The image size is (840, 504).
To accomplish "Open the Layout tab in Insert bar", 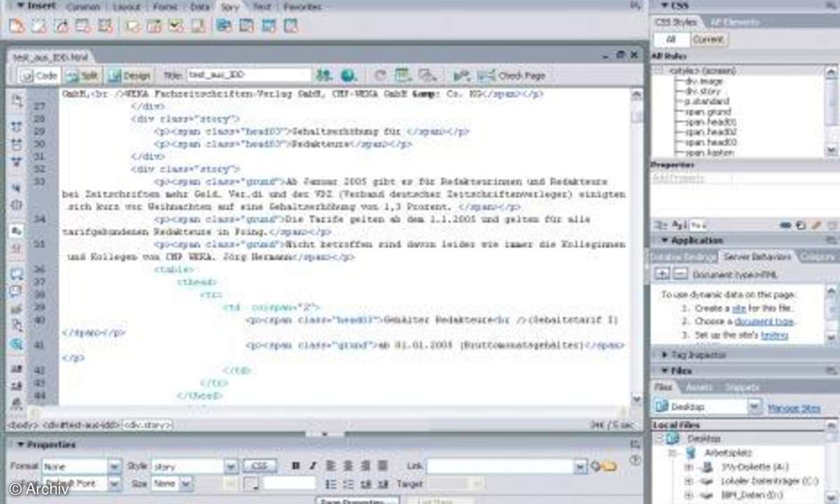I will [x=126, y=7].
